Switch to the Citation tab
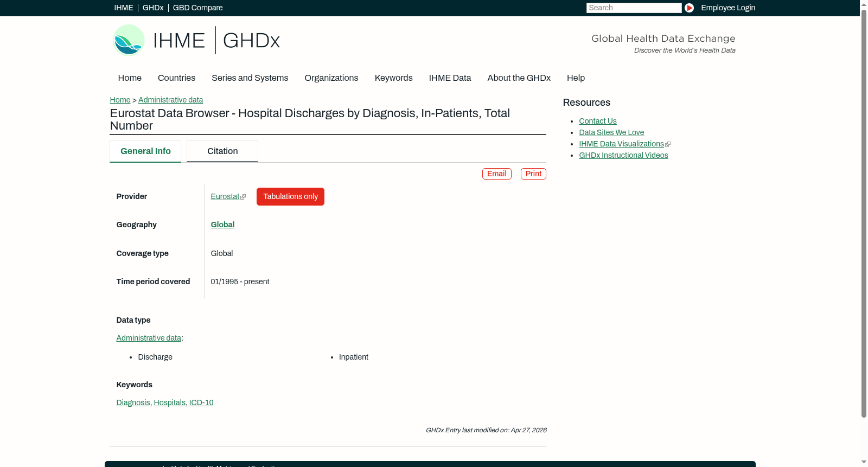The width and height of the screenshot is (868, 467). point(222,151)
